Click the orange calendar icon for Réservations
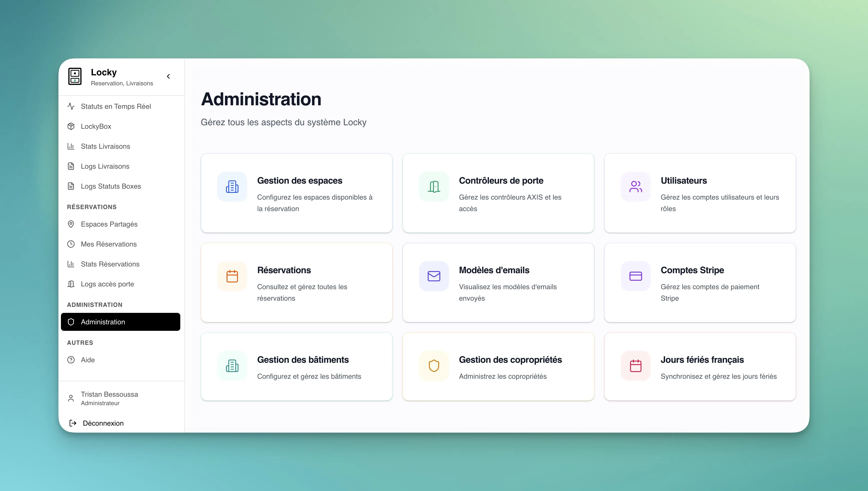Screen dimensions: 868x491 [232, 276]
